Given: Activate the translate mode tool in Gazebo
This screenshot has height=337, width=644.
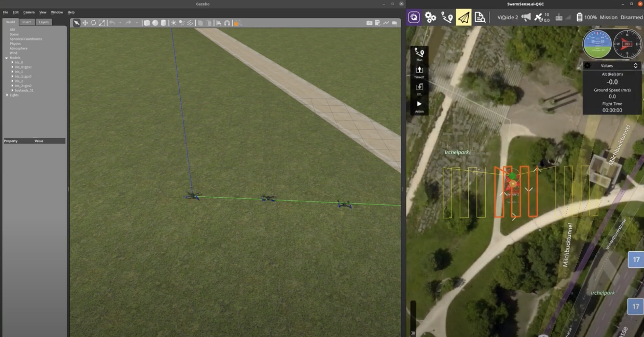Looking at the screenshot, I should click(85, 23).
